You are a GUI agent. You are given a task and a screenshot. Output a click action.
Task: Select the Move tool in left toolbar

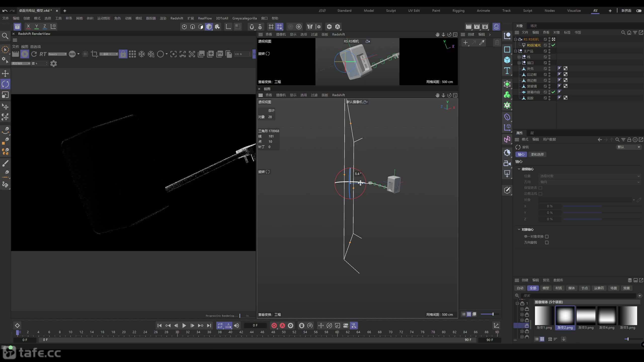pyautogui.click(x=5, y=73)
